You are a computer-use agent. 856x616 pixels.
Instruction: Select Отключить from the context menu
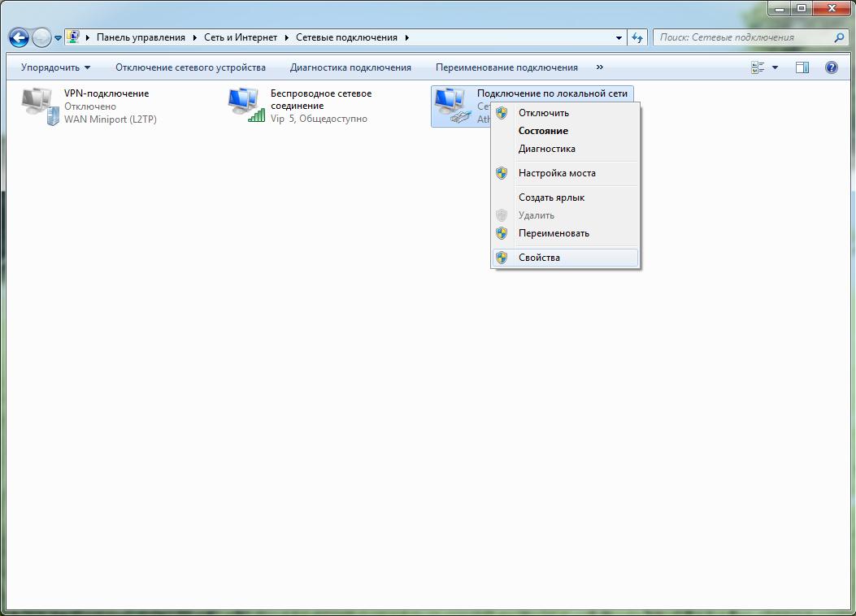coord(543,113)
